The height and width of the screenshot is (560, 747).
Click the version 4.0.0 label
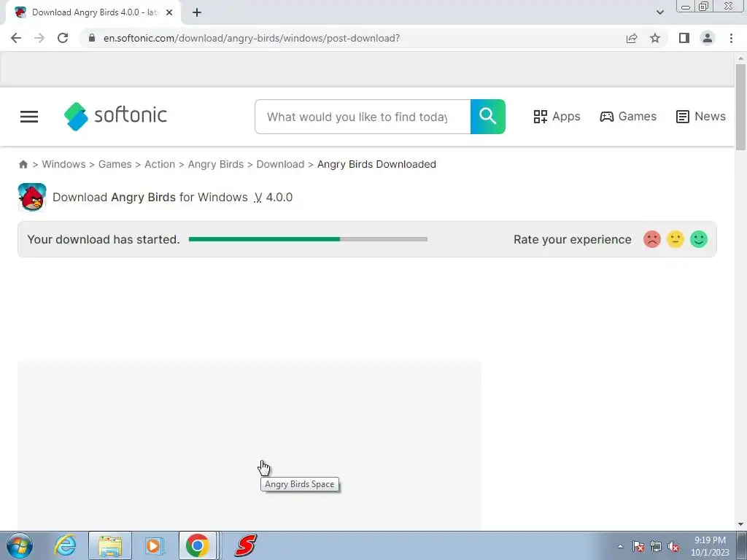(274, 197)
